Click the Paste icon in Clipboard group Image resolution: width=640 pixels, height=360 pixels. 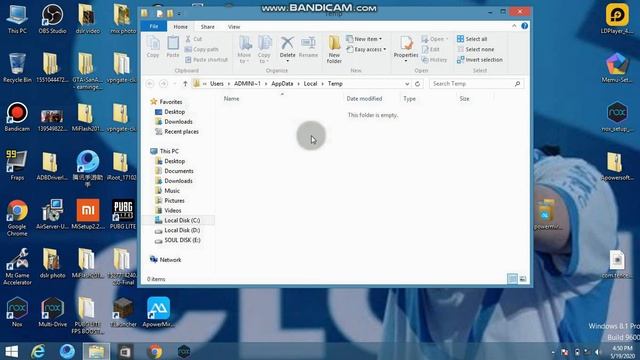point(173,47)
